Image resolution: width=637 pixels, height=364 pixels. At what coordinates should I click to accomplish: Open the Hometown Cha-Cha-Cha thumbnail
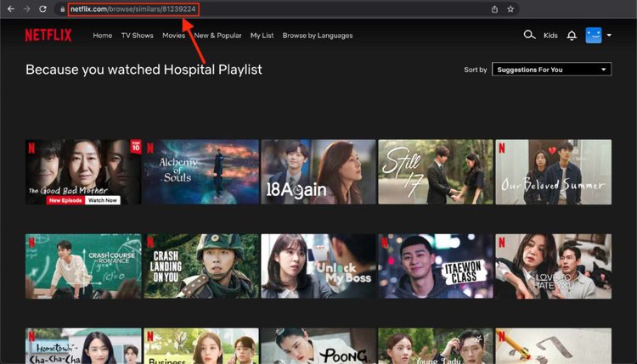83,345
